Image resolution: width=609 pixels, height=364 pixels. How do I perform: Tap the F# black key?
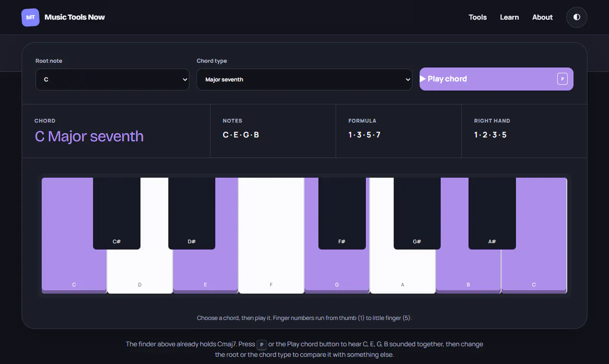(x=342, y=213)
